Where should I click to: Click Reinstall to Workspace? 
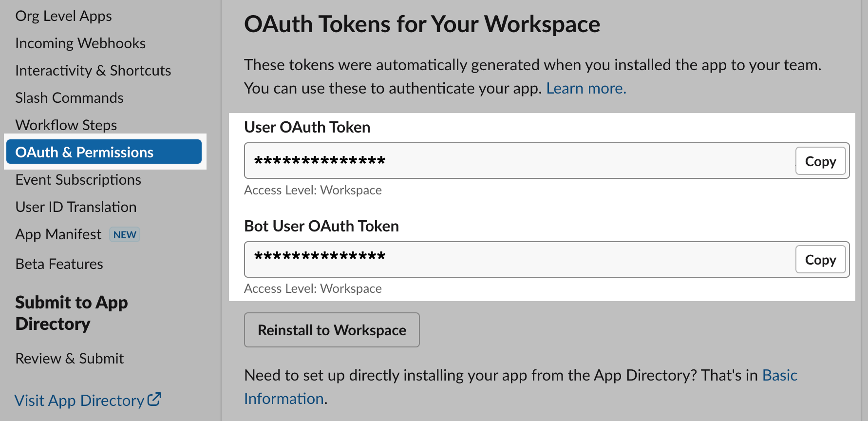coord(331,330)
